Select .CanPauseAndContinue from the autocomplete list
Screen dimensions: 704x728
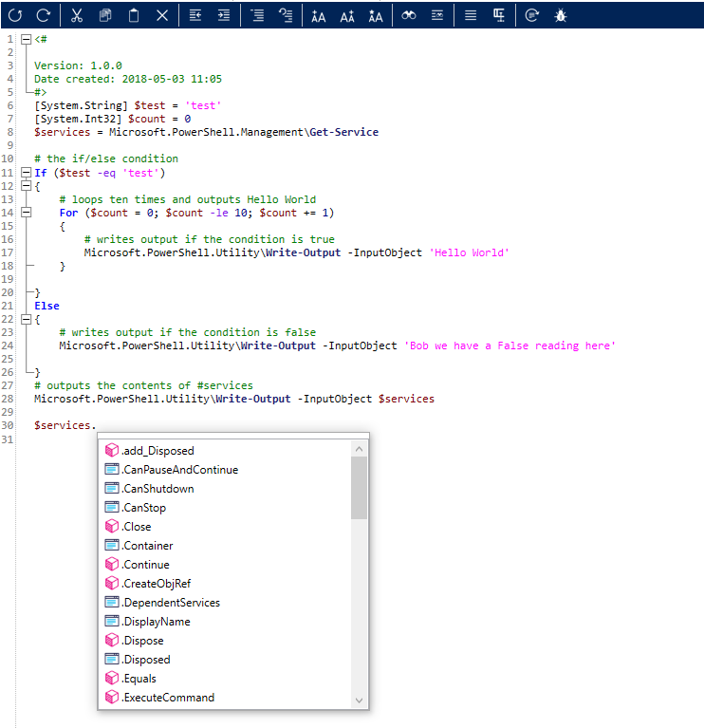180,470
